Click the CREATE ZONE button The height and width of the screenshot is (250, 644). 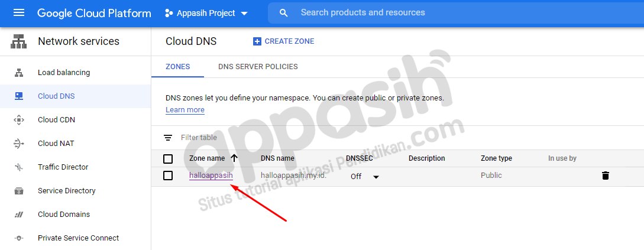coord(283,41)
